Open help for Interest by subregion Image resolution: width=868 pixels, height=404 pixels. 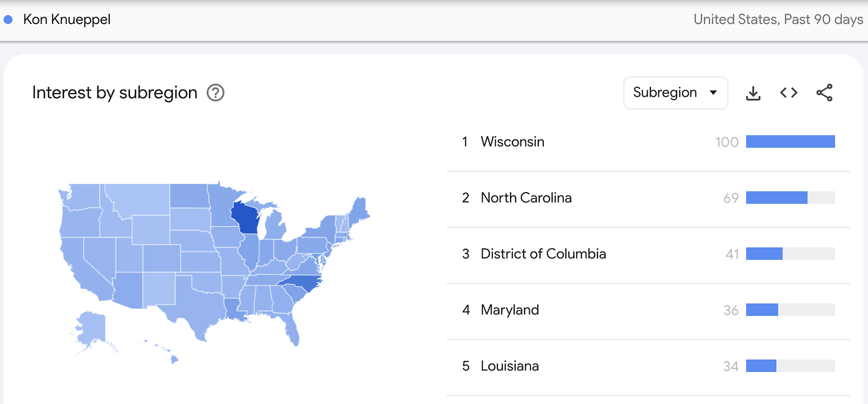(216, 93)
